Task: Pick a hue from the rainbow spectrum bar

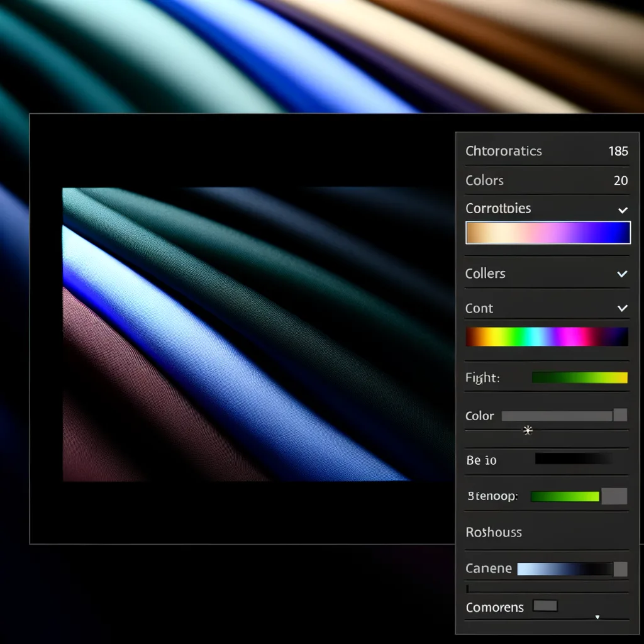Action: 546,337
